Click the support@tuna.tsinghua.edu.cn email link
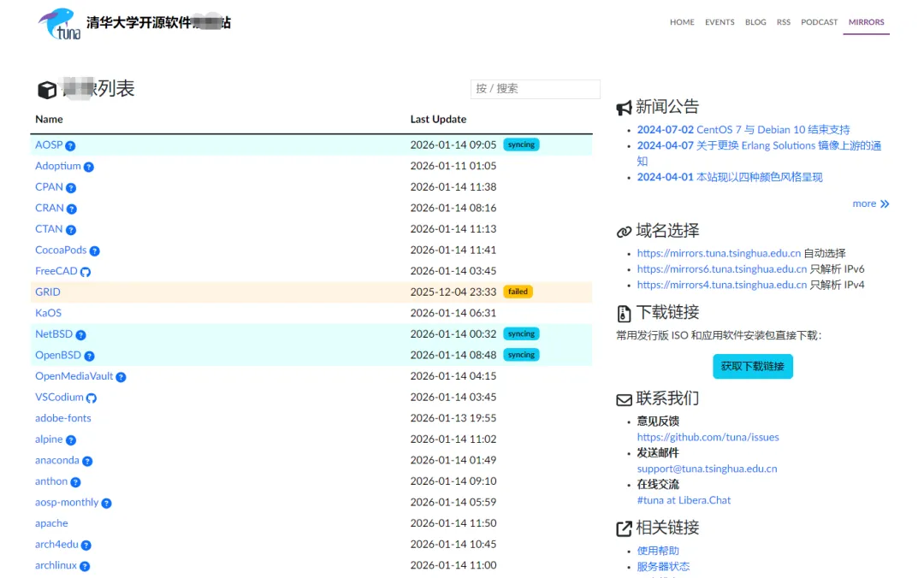 click(x=707, y=469)
